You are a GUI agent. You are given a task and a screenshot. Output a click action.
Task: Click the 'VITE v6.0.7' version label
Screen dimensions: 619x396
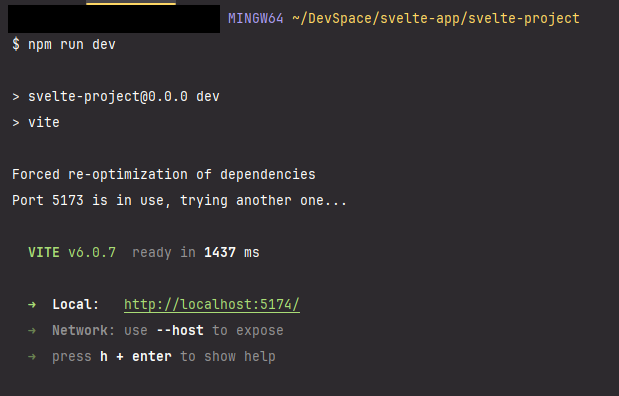click(72, 252)
